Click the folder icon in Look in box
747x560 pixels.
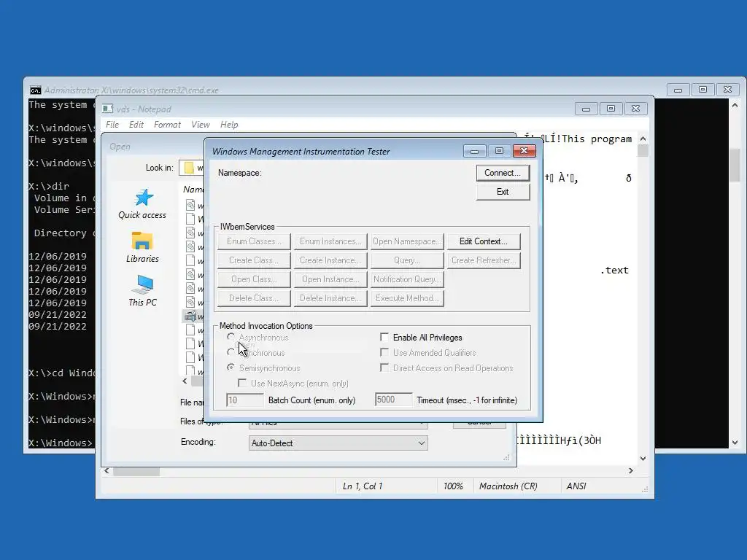click(189, 168)
